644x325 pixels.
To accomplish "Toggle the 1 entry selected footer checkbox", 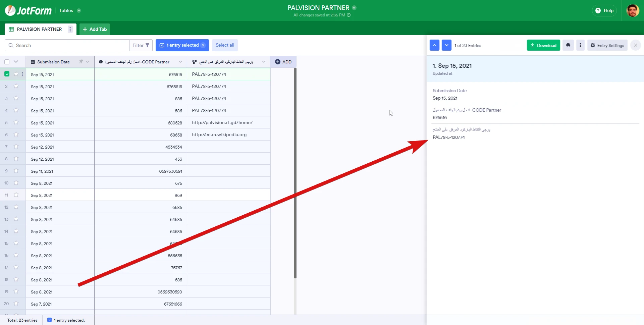I will (50, 320).
